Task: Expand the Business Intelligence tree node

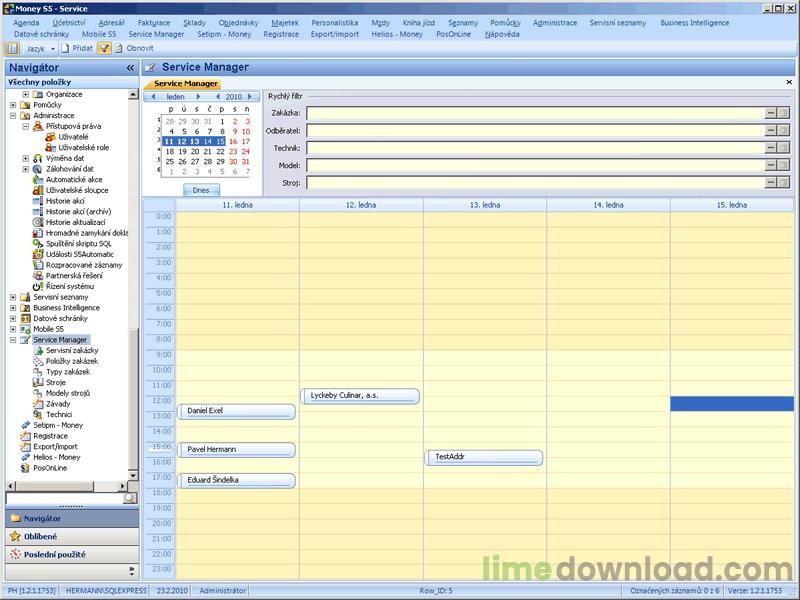Action: coord(13,308)
